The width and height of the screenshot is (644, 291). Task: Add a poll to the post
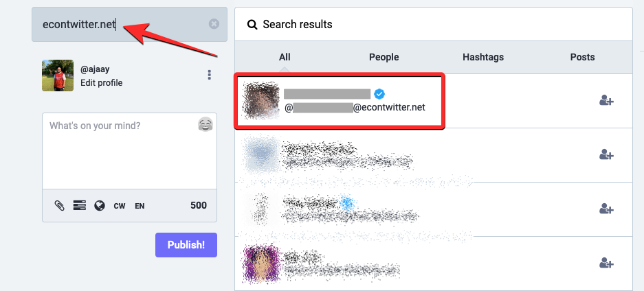click(x=79, y=205)
